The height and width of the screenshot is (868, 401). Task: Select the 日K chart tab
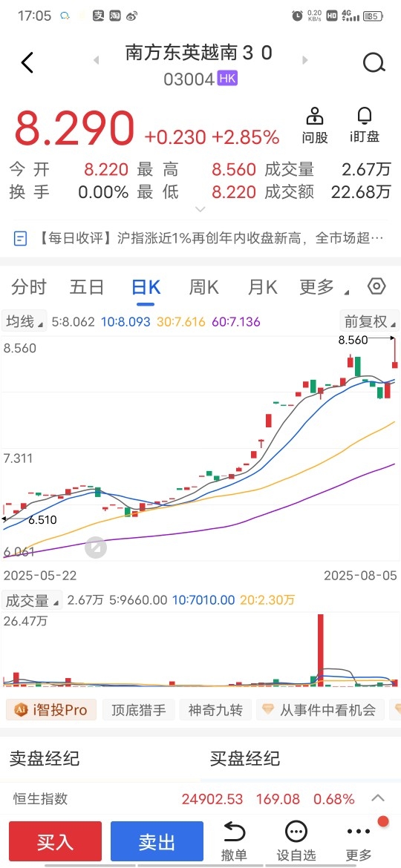[x=146, y=287]
